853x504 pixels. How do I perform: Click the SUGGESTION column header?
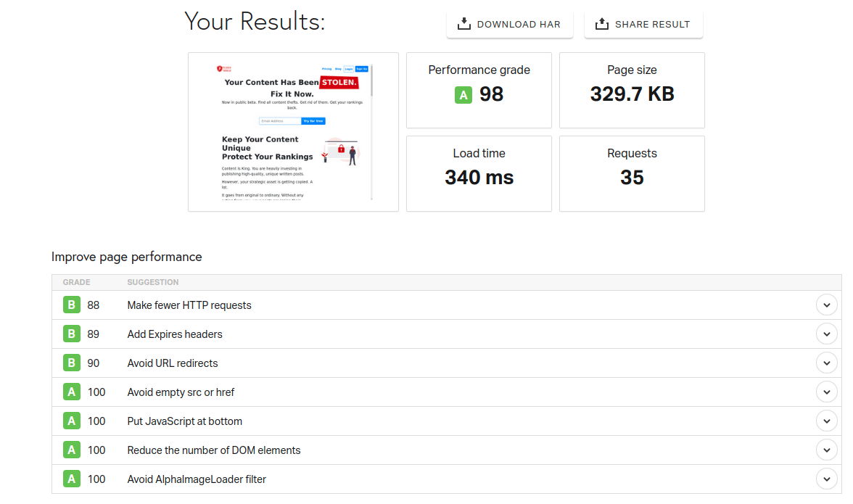[x=153, y=282]
